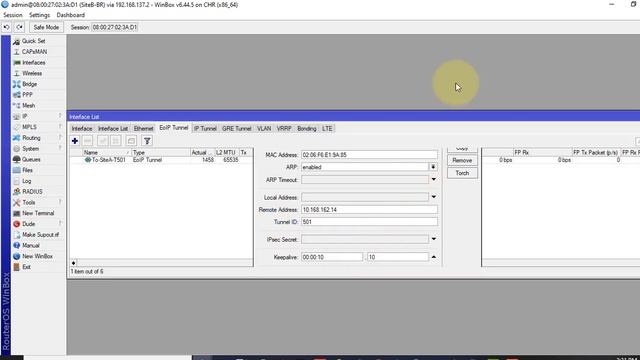Viewport: 640px width, 360px height.
Task: Open the ARP dropdown arrow
Action: pyautogui.click(x=433, y=167)
